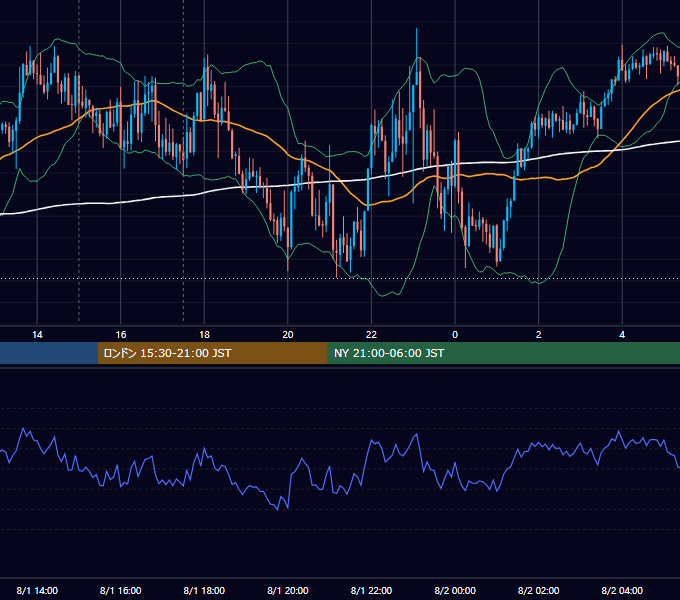Screen dimensions: 680x600
Task: Click the ロンドン 15:30-21:00 JST session bar
Action: tap(212, 353)
